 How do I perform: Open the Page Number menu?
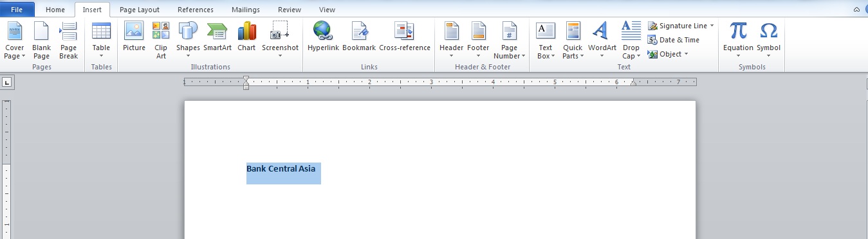pos(509,40)
